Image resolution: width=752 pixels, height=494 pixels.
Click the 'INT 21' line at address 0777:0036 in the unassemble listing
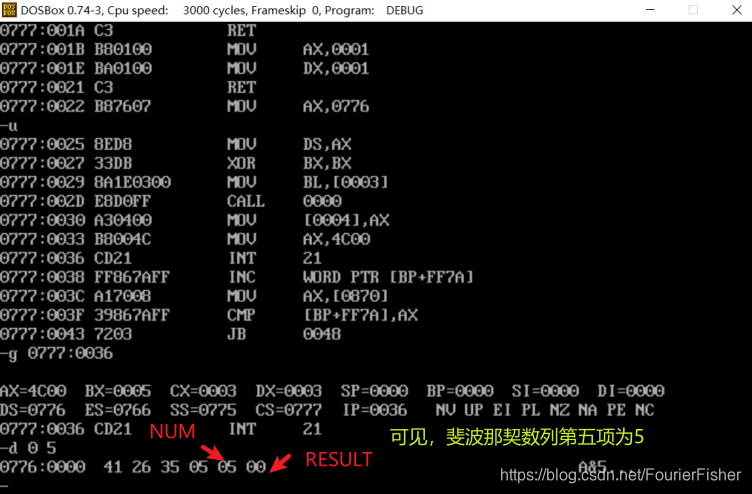point(161,258)
